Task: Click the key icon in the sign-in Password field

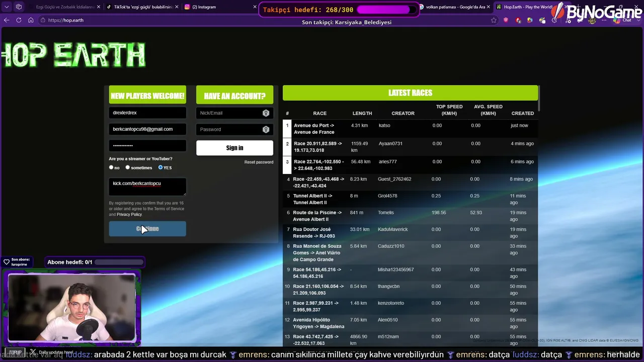Action: [266, 130]
